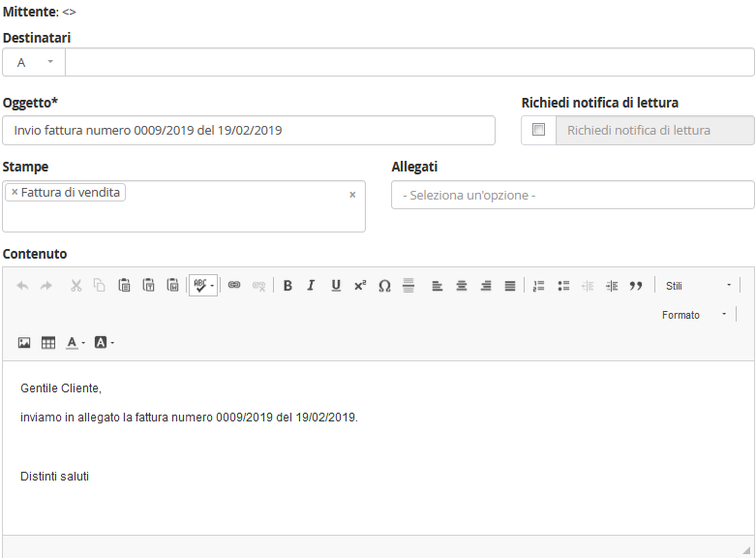Center align the text
Screen dimensions: 756x558
(x=462, y=286)
